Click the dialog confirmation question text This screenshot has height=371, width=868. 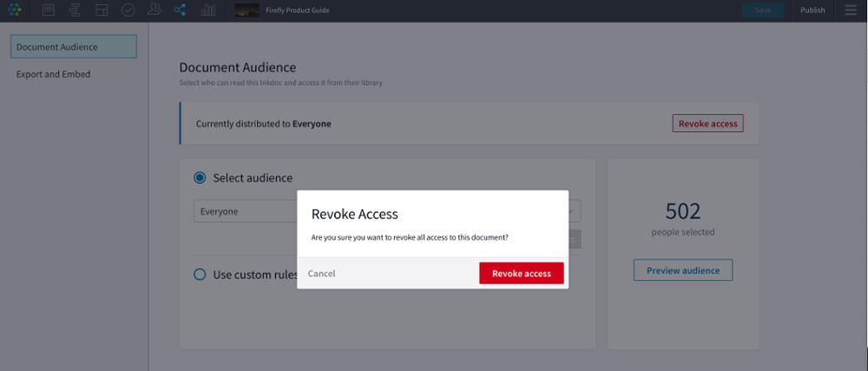click(411, 237)
